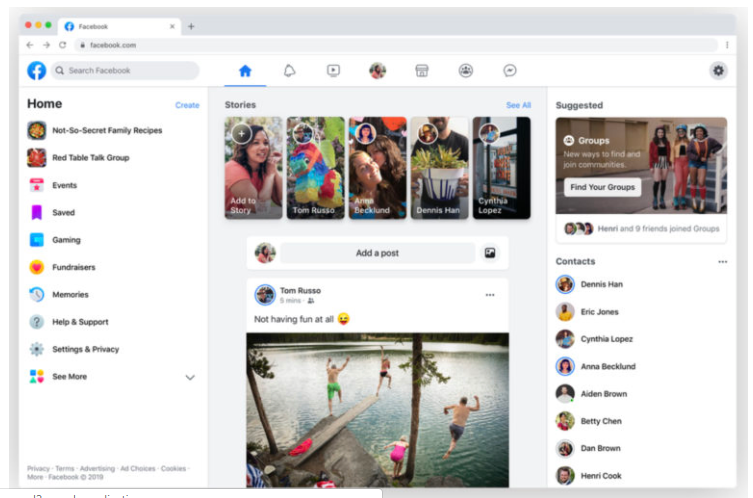Open chat with Betty Chen
Viewport: 753px width, 498px height.
[x=589, y=421]
